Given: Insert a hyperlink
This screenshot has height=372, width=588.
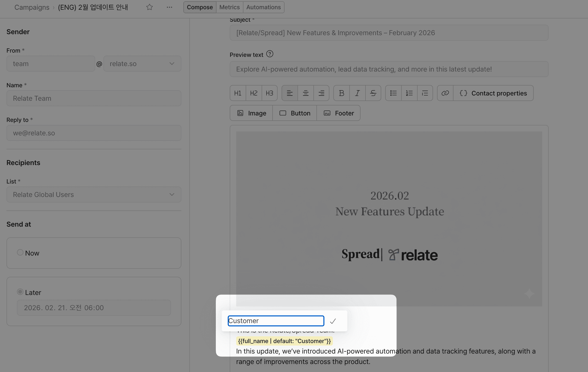Looking at the screenshot, I should pos(445,93).
